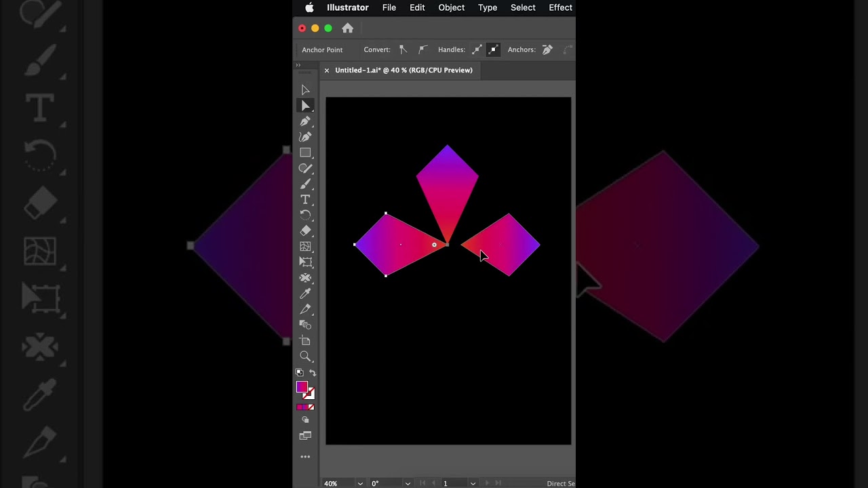Select the Paintbrush tool
The width and height of the screenshot is (868, 488).
tap(305, 184)
